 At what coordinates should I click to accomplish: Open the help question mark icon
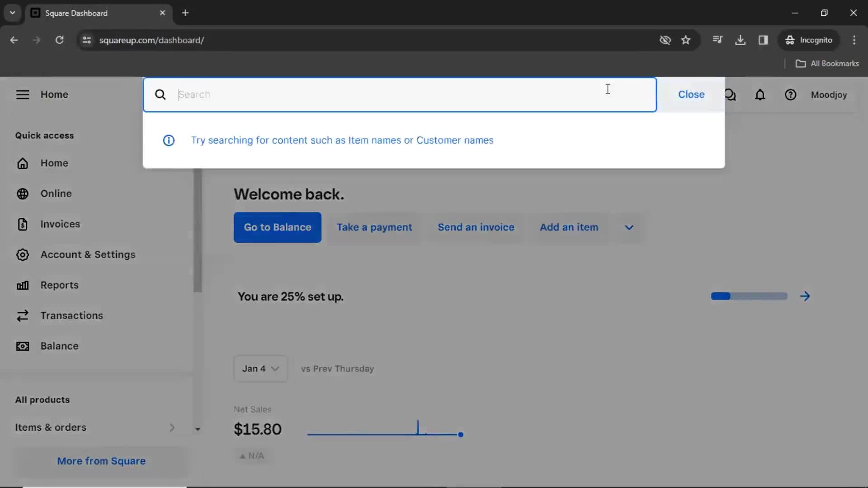[x=790, y=95]
